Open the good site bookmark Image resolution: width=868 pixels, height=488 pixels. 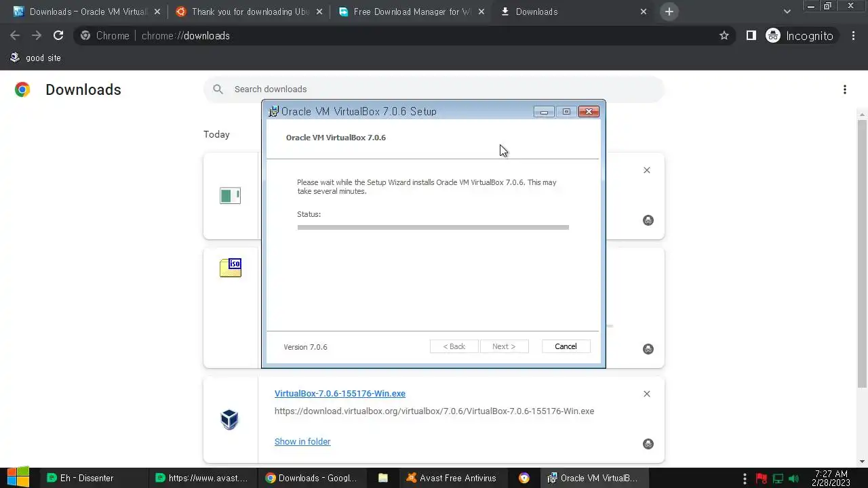(x=36, y=58)
